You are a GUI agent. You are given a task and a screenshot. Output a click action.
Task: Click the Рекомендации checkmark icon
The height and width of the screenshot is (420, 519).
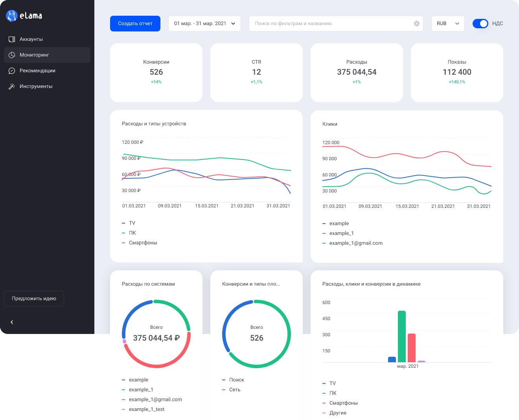point(12,71)
